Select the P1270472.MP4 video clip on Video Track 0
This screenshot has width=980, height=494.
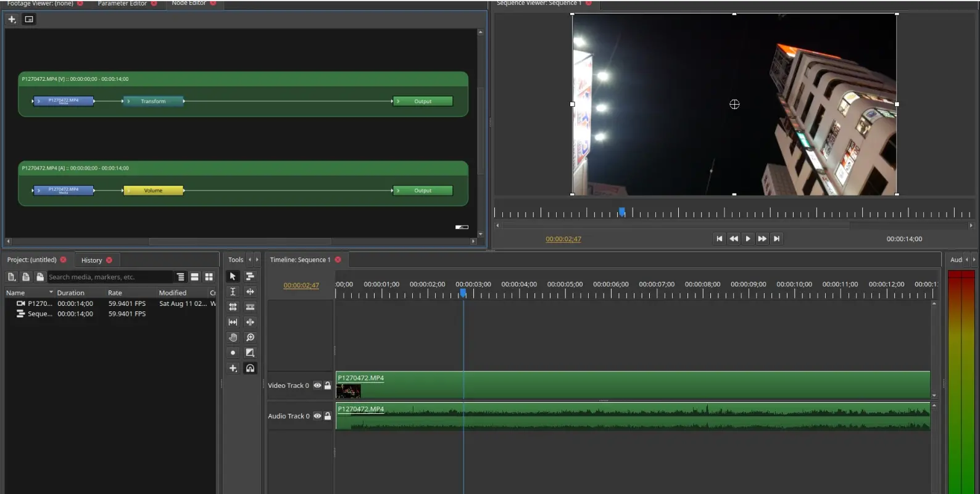(633, 385)
